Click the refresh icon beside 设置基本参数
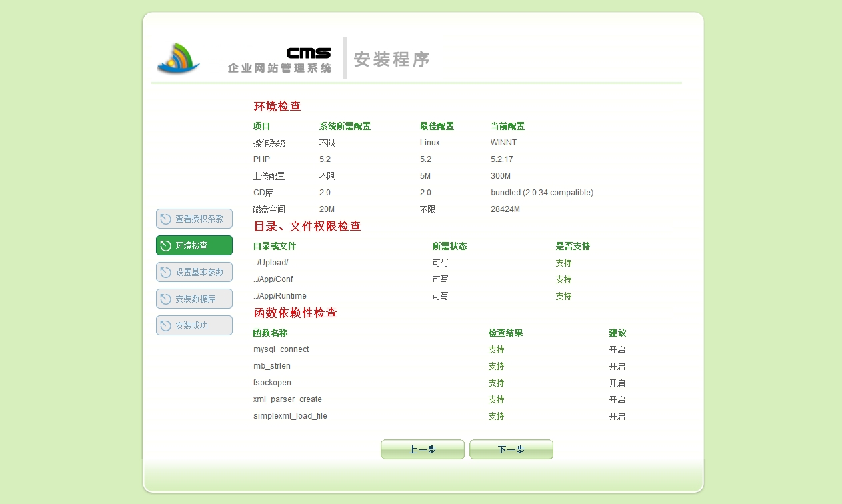This screenshot has height=504, width=842. click(166, 272)
